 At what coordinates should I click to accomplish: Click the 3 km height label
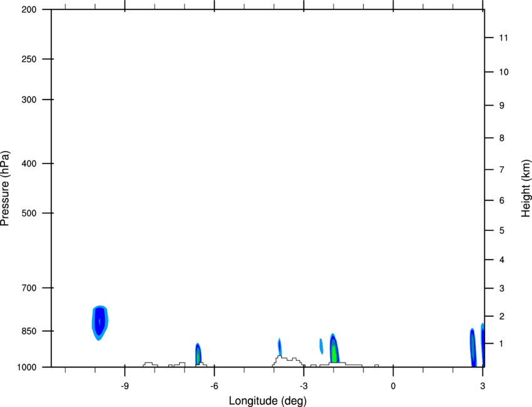501,289
